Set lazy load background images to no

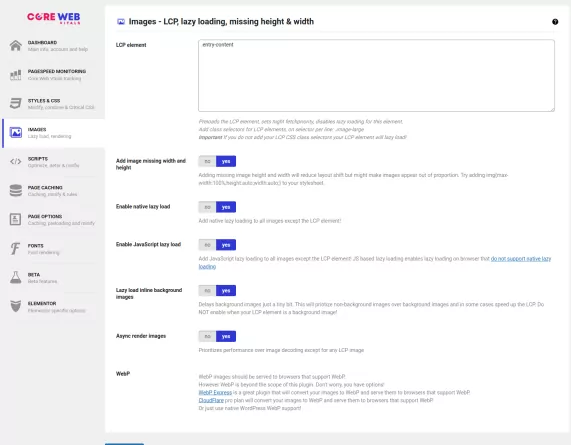[x=207, y=291]
